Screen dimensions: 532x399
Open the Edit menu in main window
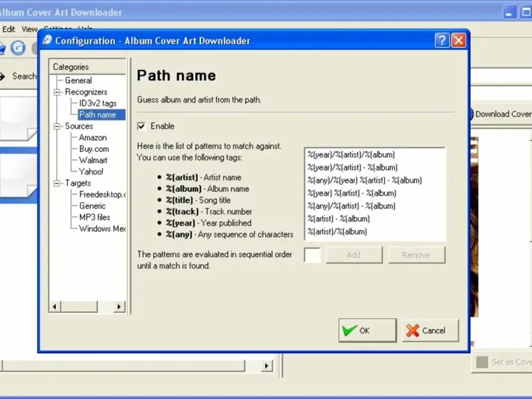pyautogui.click(x=9, y=29)
